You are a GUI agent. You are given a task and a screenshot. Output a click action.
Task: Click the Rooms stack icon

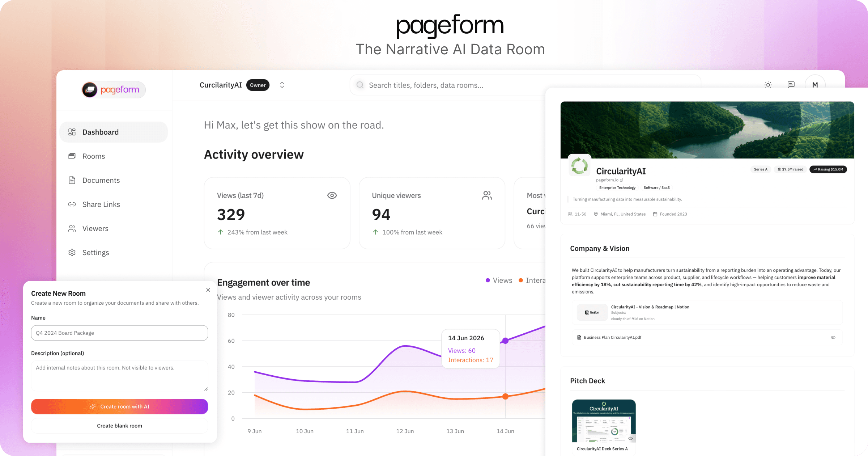tap(72, 156)
